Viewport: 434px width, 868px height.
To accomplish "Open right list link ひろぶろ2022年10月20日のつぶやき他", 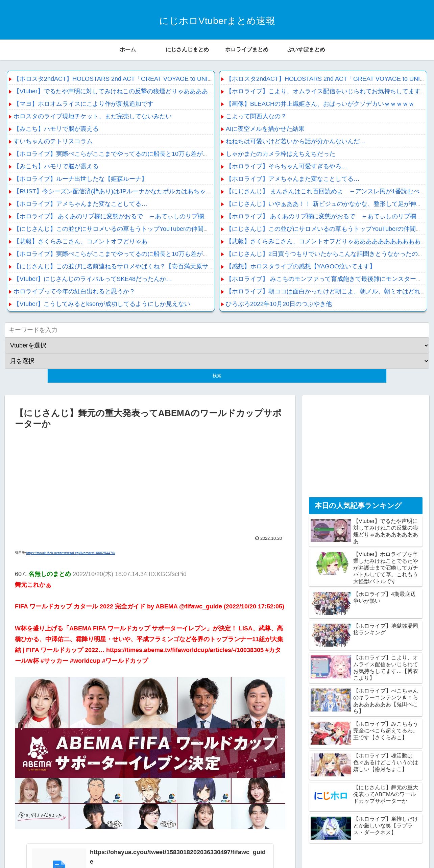I will point(279,304).
